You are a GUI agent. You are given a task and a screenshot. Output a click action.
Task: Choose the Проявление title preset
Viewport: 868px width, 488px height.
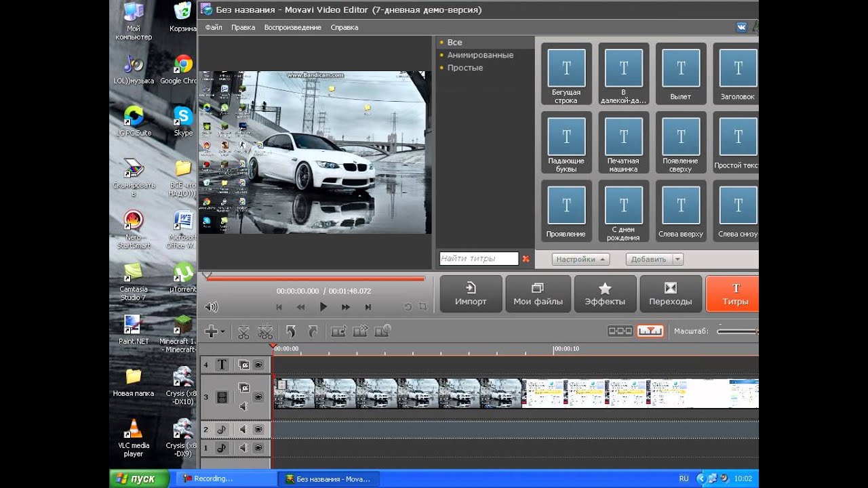click(x=566, y=211)
